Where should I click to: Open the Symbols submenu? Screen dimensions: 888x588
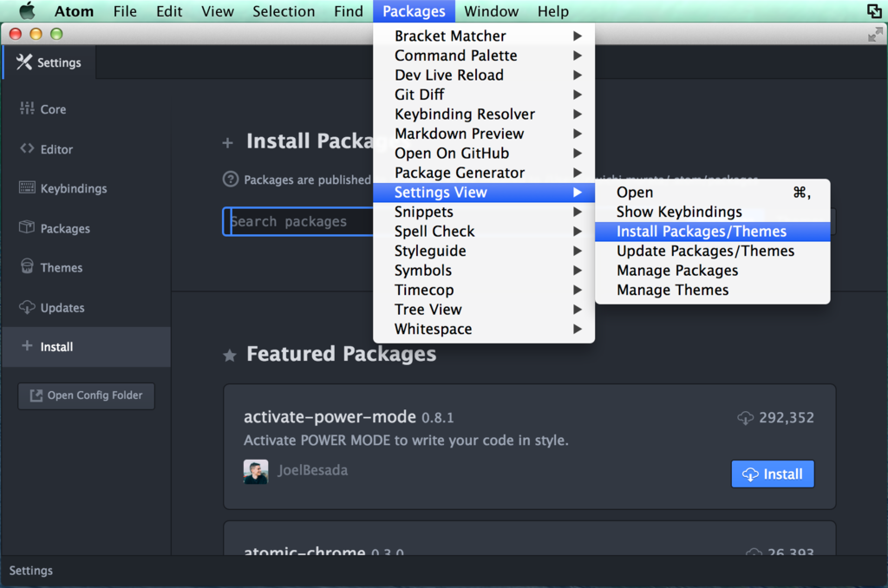484,271
